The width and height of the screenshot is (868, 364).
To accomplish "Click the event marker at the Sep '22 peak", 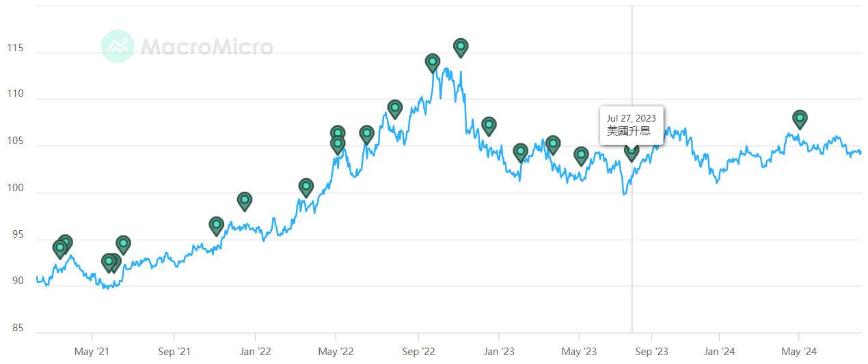I will [x=432, y=62].
